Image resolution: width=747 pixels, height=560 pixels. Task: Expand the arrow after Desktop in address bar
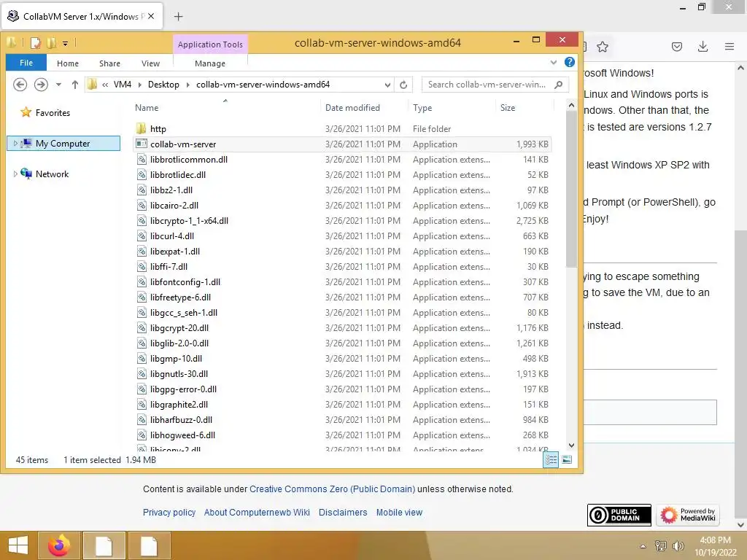pos(187,85)
